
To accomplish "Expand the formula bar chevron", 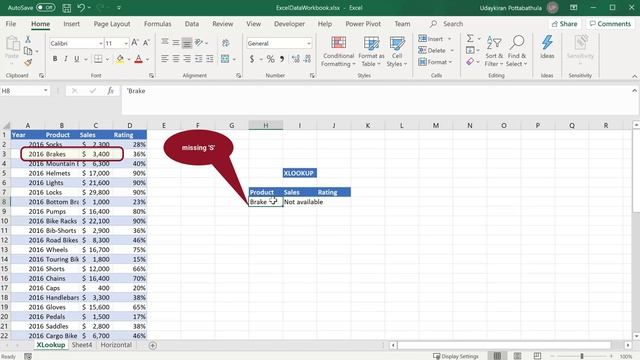I will click(x=634, y=91).
